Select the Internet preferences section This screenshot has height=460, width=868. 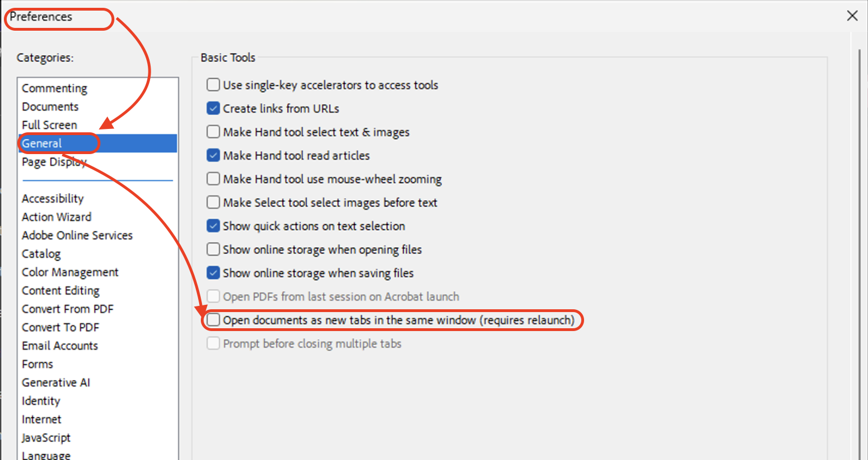42,419
